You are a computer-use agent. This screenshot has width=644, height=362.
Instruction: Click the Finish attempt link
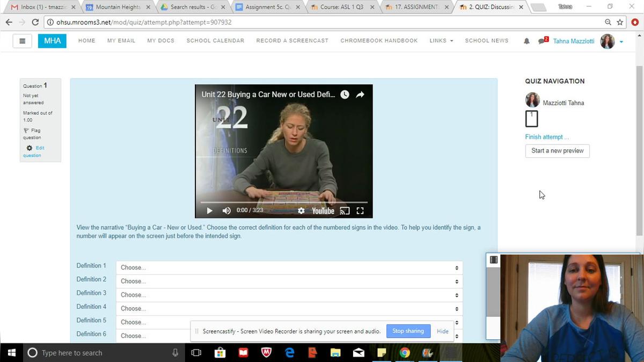click(x=546, y=137)
